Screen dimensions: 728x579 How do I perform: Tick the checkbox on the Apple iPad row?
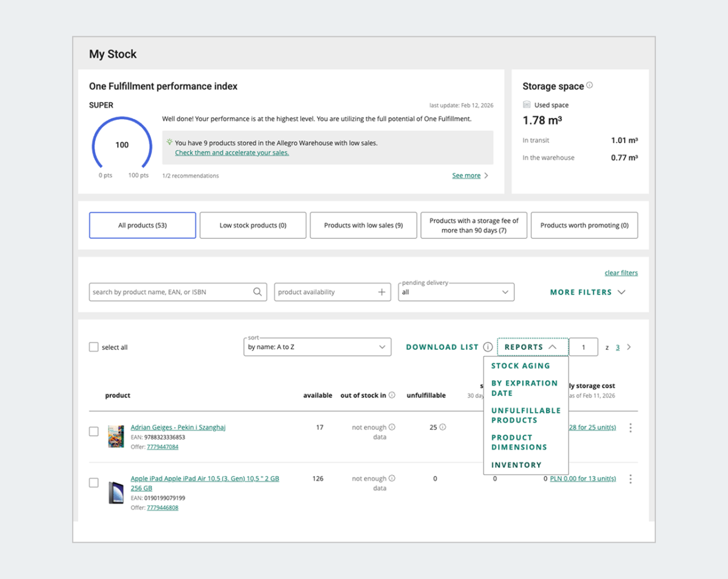coord(94,483)
